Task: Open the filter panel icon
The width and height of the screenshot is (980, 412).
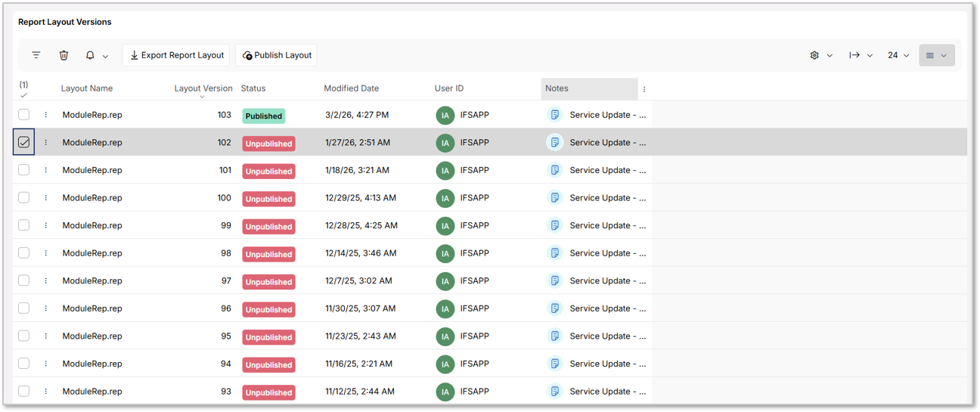Action: click(36, 55)
